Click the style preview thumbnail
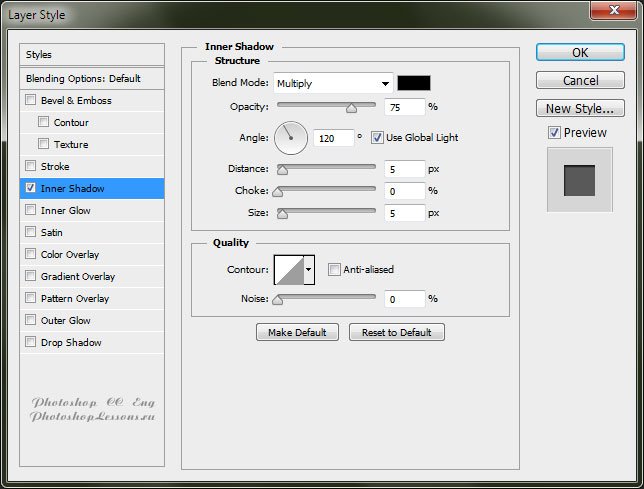Viewport: 644px width, 489px height. [x=578, y=180]
